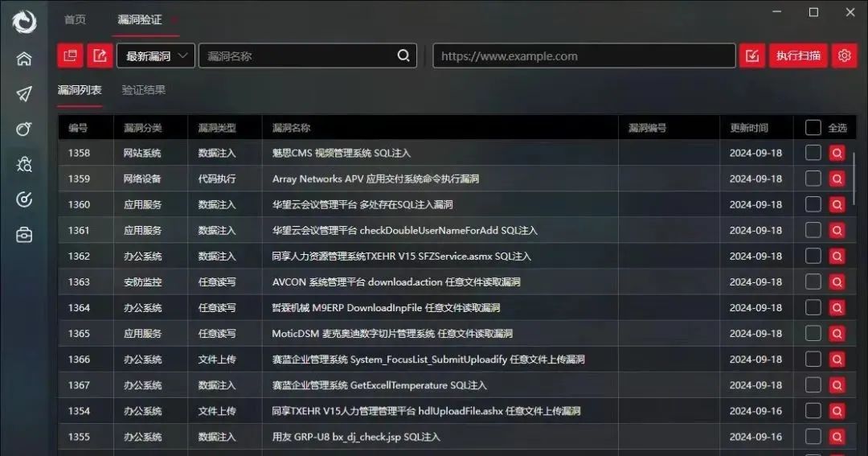Select the MoticDSM vulnerability name
868x456 pixels.
pyautogui.click(x=392, y=334)
